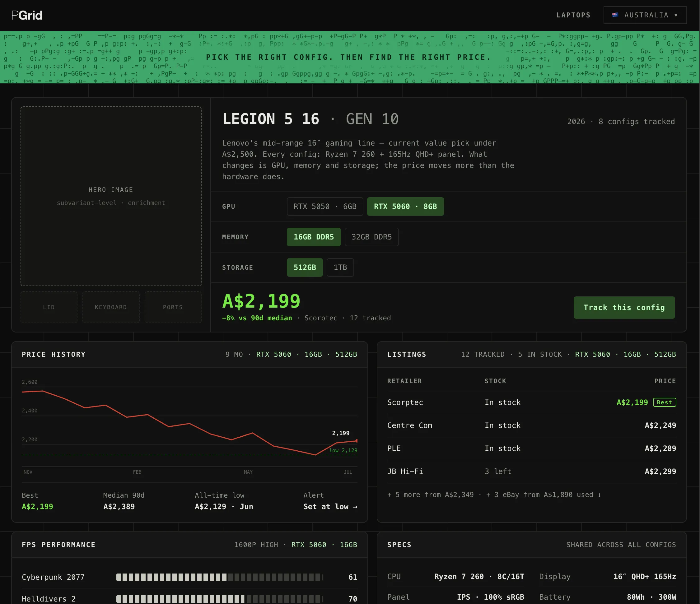The height and width of the screenshot is (604, 700).
Task: Click the Cyberpunk 2077 FPS bar
Action: point(219,577)
